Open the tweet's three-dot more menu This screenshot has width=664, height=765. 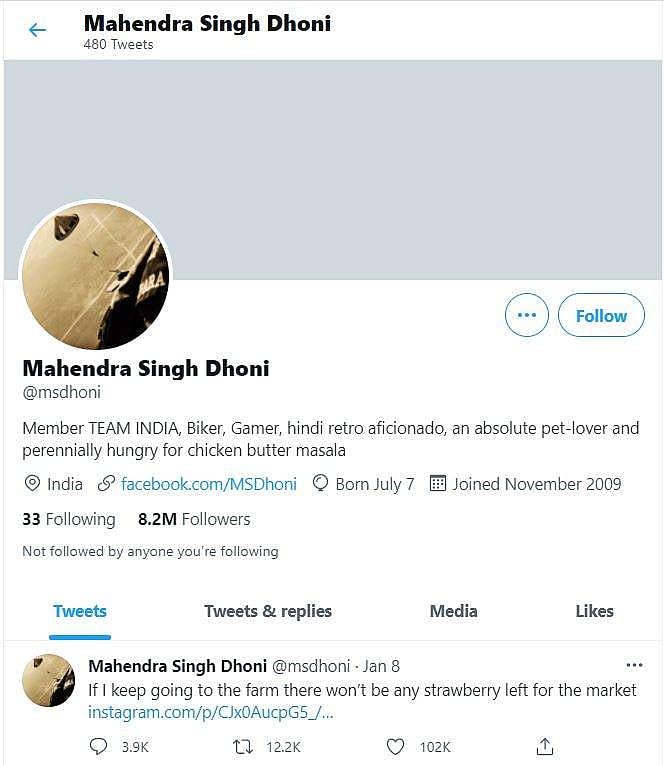coord(634,665)
